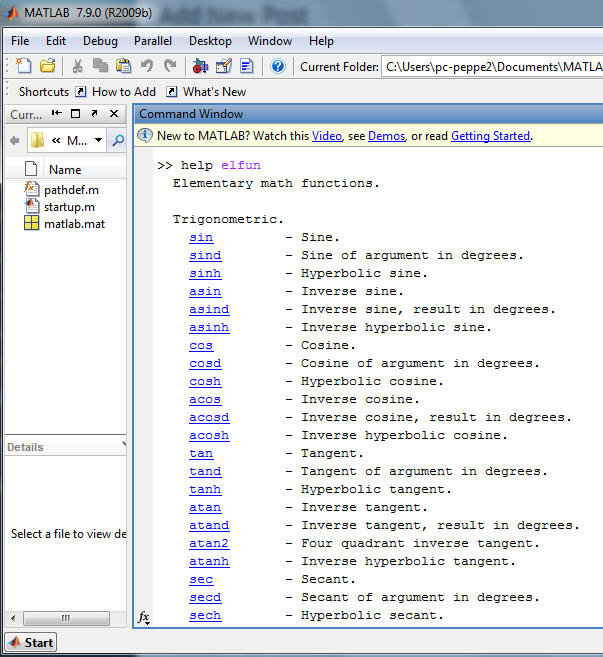Click the sech function link
The height and width of the screenshot is (657, 603).
(205, 616)
